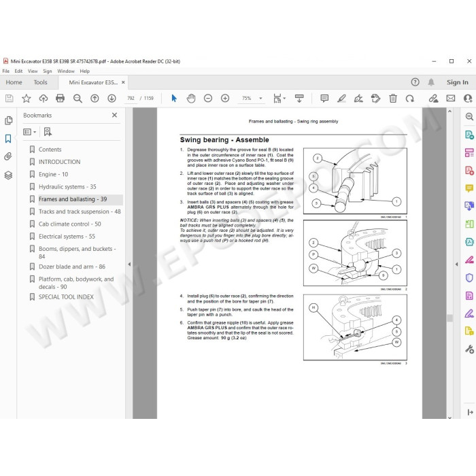
Task: Jump to Tracks and track suspension bookmark
Action: coord(80,211)
